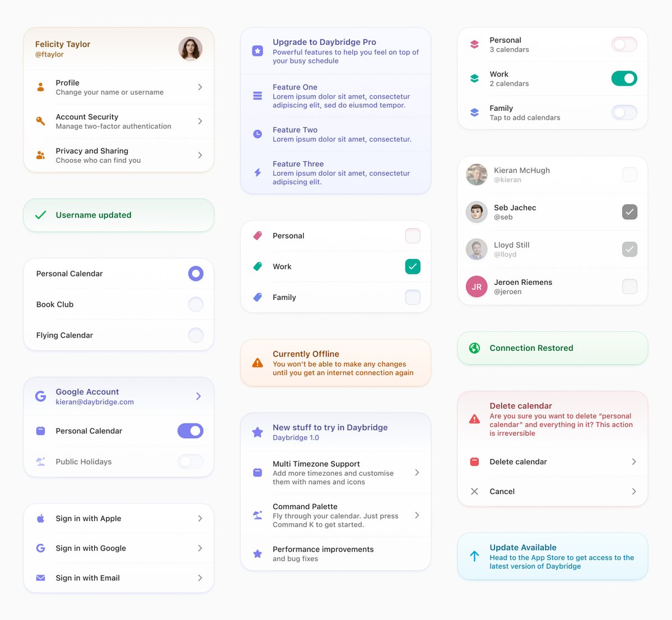Click the pink Personal tag icon
The height and width of the screenshot is (620, 672).
tap(258, 236)
